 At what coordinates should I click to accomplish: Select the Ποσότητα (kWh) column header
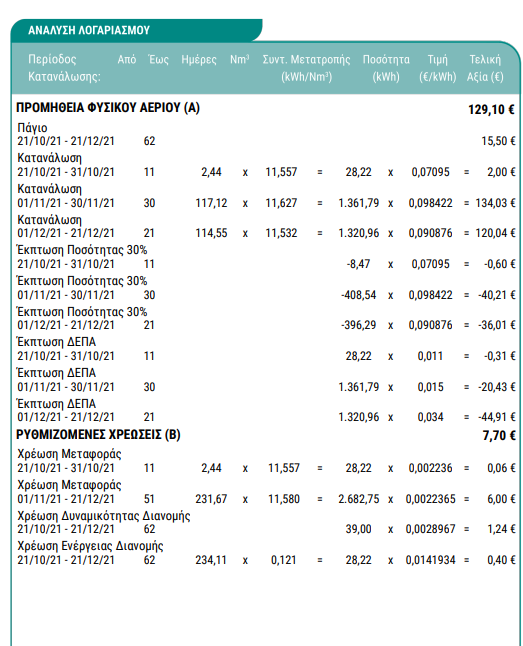[x=386, y=68]
